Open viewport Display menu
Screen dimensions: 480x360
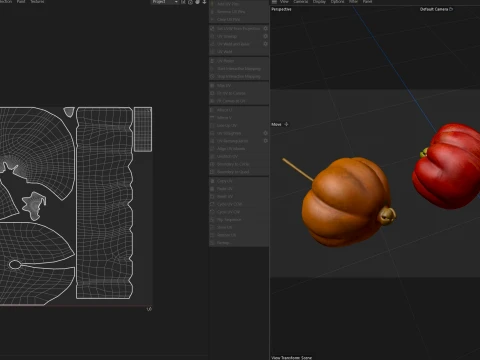pos(319,2)
